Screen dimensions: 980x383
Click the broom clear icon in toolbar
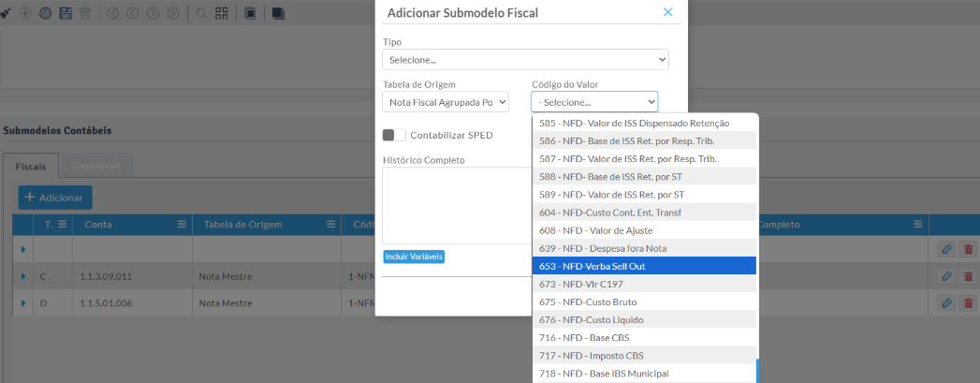[x=9, y=14]
